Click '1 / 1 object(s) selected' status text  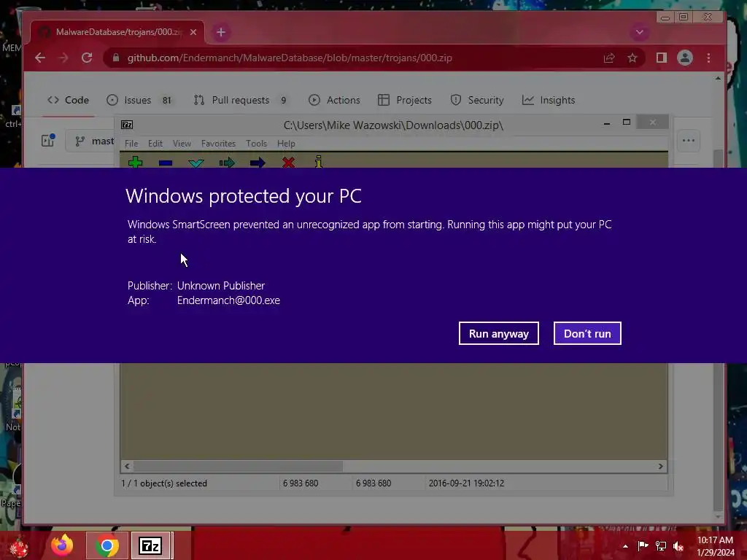[x=164, y=483]
